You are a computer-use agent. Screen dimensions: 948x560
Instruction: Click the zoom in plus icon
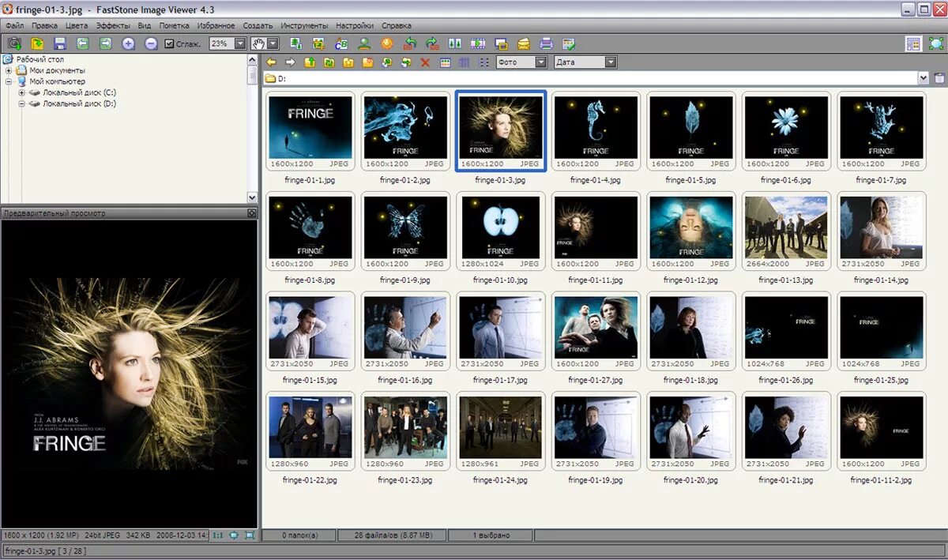coord(129,43)
